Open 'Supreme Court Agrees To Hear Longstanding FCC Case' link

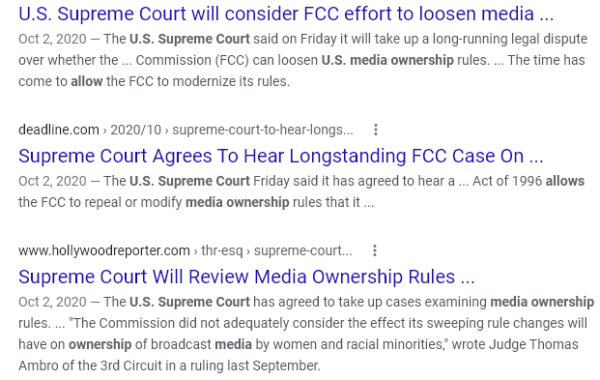pyautogui.click(x=280, y=156)
